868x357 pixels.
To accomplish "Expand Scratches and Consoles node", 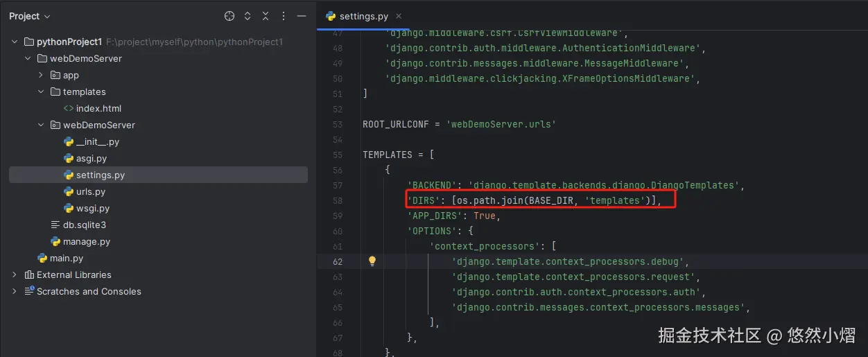I will tap(15, 291).
